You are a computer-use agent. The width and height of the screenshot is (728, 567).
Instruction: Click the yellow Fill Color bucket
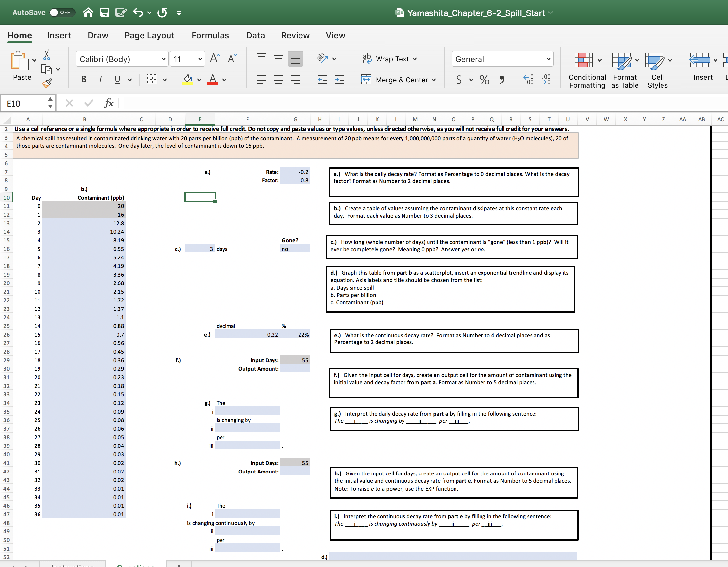coord(188,79)
